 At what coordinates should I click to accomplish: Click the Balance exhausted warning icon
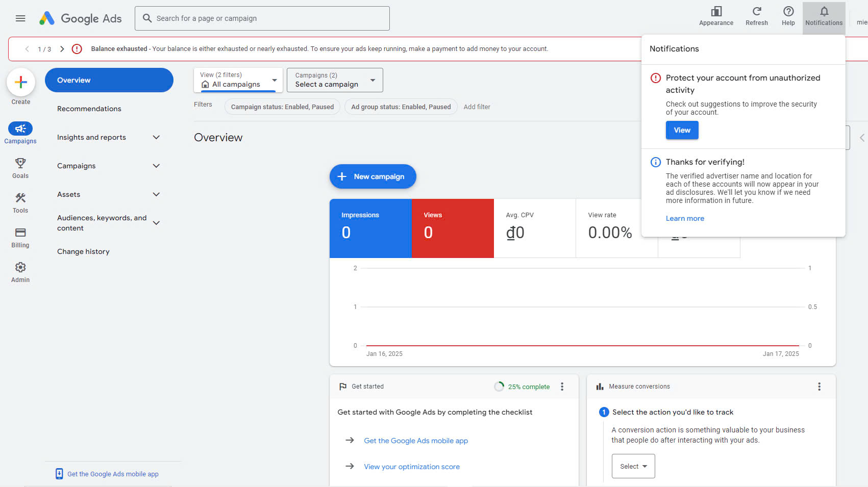click(x=77, y=49)
